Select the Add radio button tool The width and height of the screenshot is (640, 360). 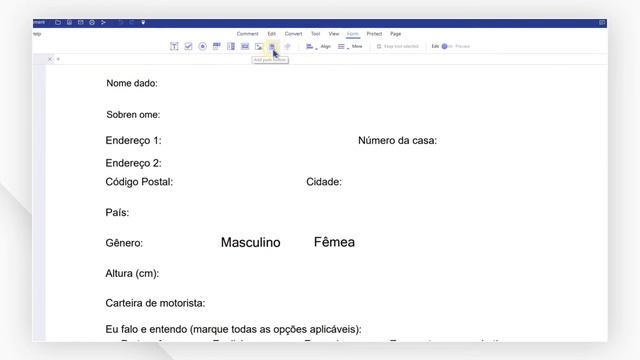[x=202, y=47]
